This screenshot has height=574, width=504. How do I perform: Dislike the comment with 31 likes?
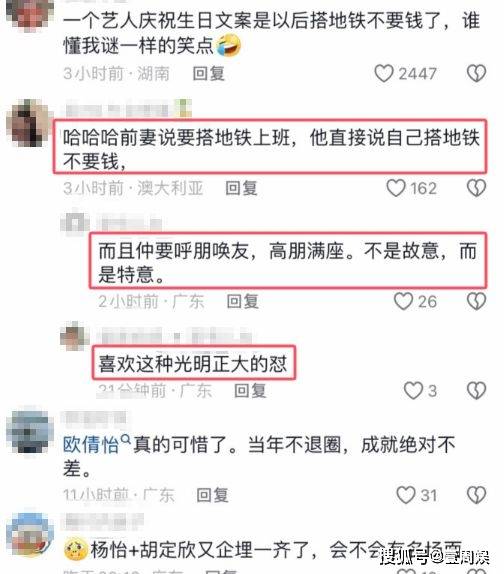coord(476,495)
